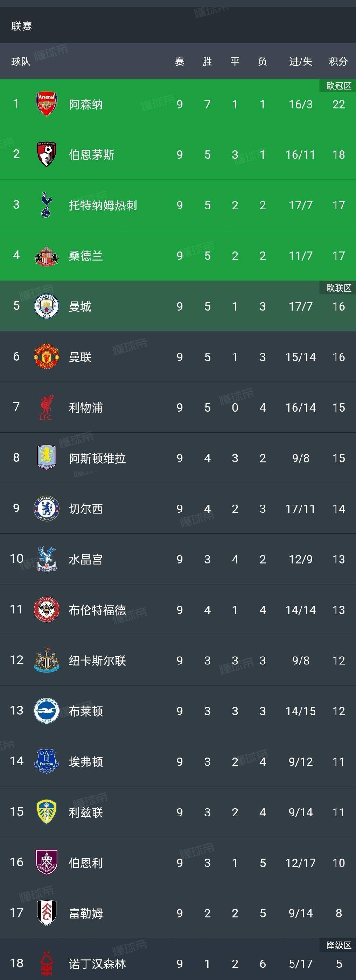356x980 pixels.
Task: Open the Everton team badge
Action: point(47,762)
